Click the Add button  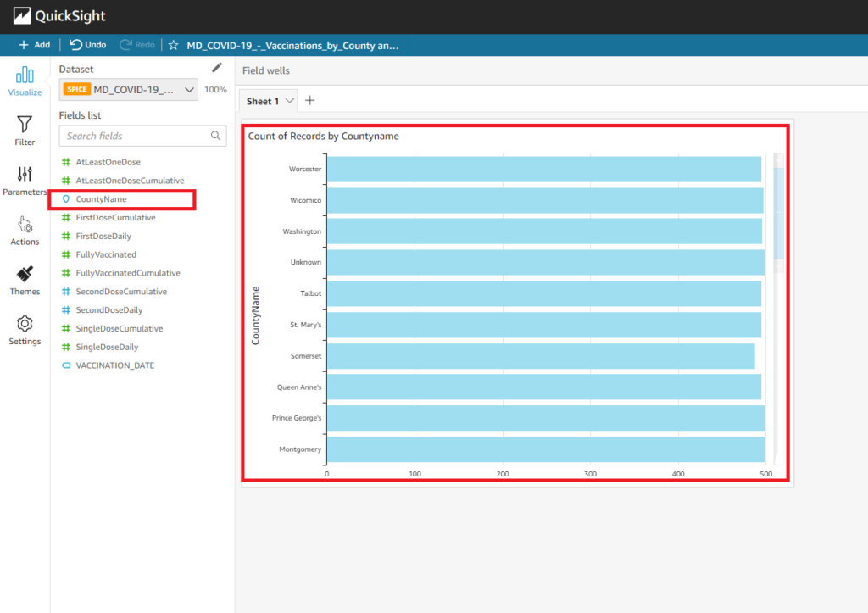click(x=34, y=44)
